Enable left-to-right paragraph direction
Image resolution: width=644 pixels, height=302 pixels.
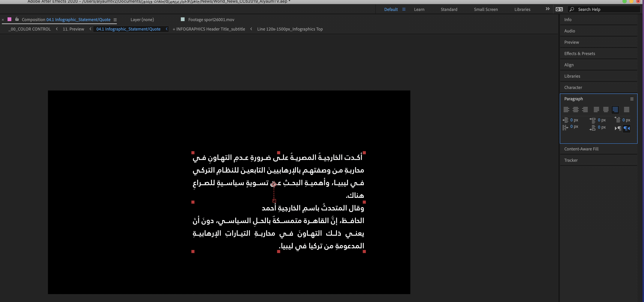(618, 129)
